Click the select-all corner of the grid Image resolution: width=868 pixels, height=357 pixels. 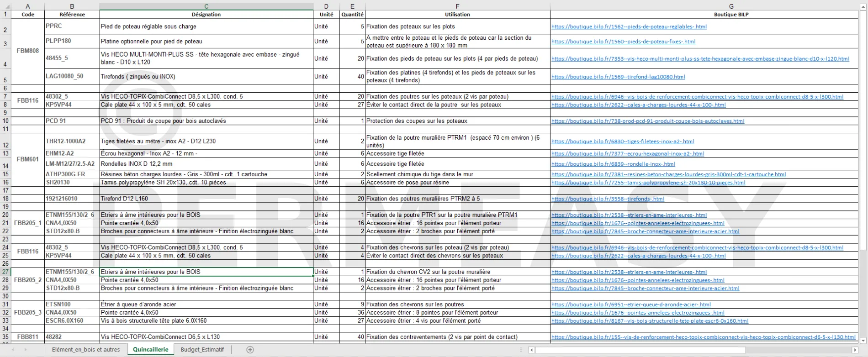tap(5, 6)
